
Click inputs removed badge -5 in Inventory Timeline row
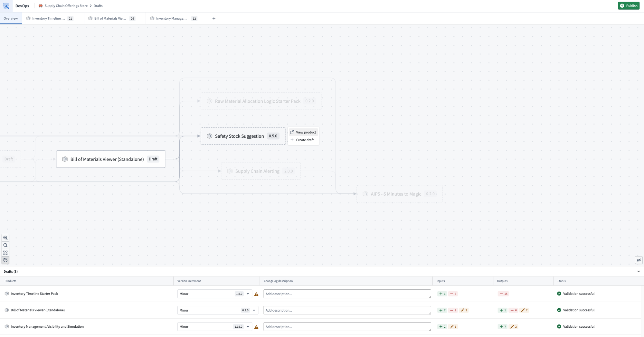453,294
